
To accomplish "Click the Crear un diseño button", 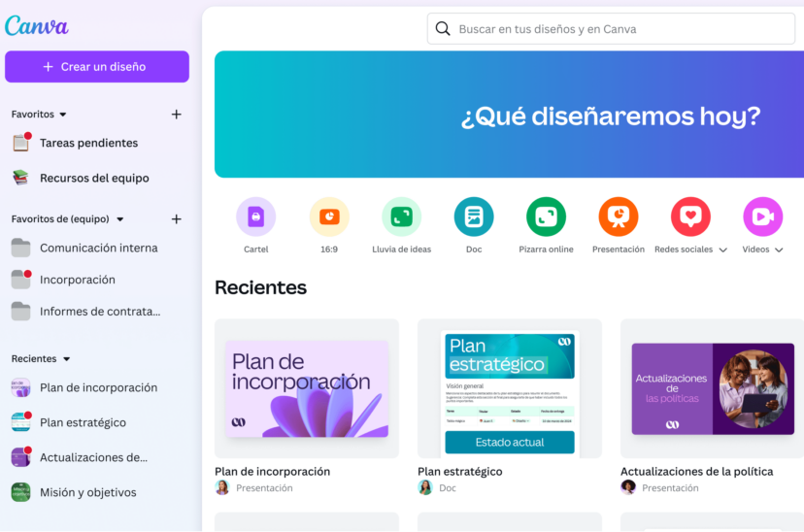I will pyautogui.click(x=97, y=67).
